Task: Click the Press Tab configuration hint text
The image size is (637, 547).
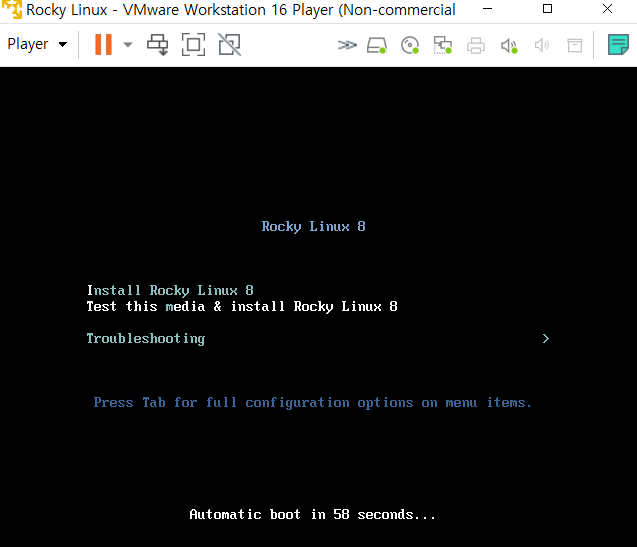Action: click(x=312, y=403)
